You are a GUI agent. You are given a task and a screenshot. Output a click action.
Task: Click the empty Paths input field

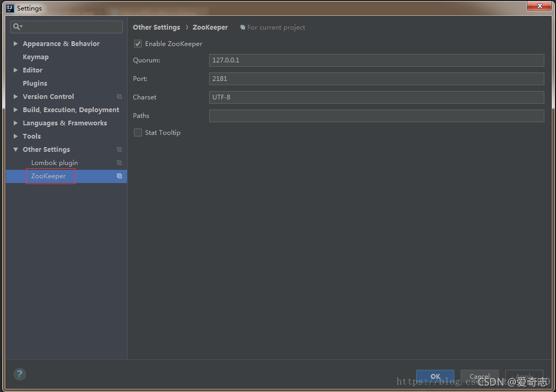coord(376,116)
